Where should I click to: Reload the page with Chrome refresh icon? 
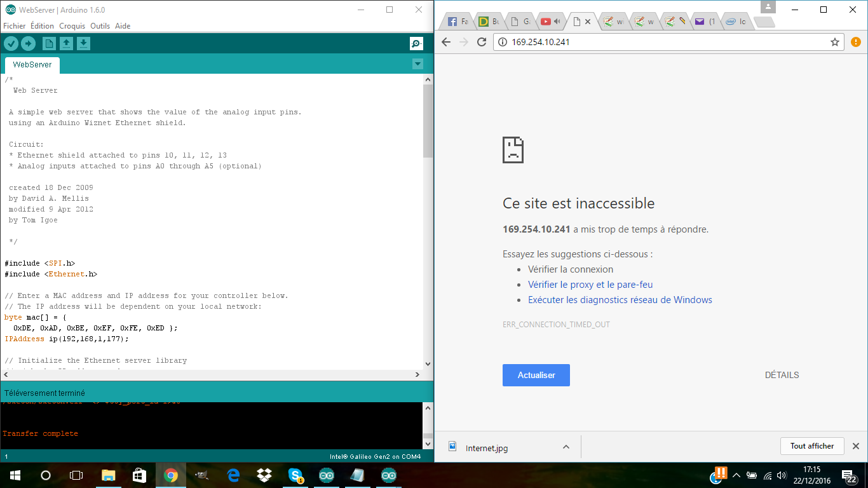click(x=482, y=42)
